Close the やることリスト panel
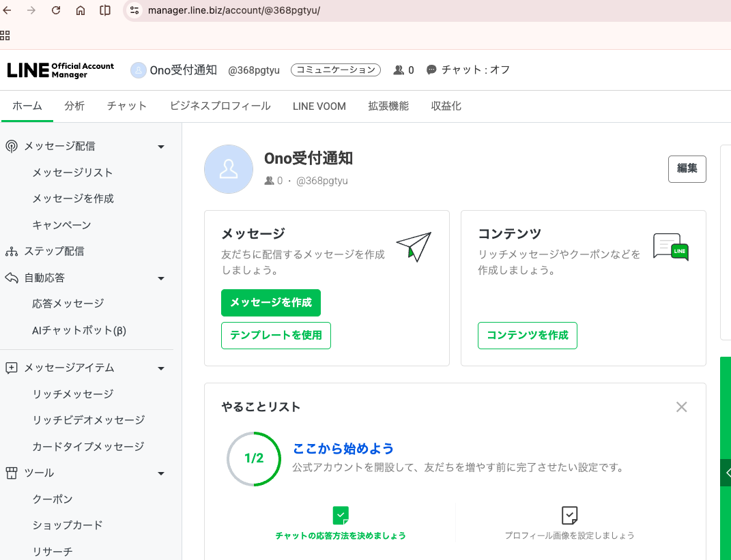731x560 pixels. click(x=682, y=407)
